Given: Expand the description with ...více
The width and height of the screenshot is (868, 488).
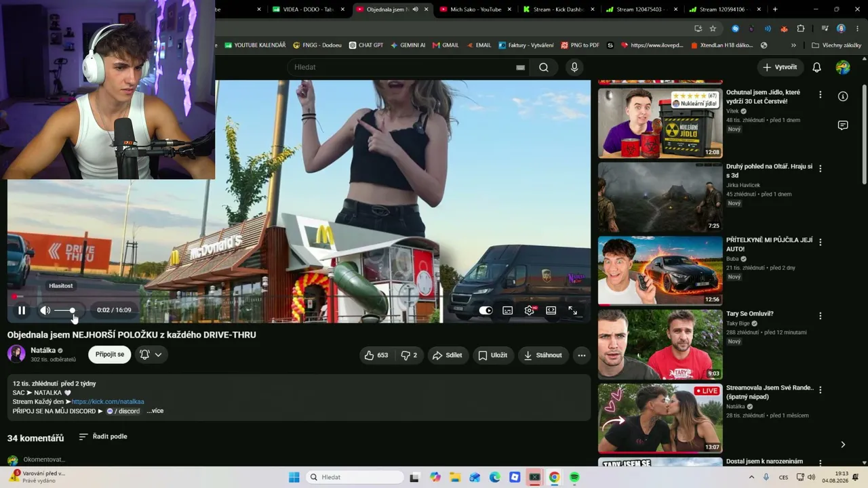Looking at the screenshot, I should tap(155, 411).
